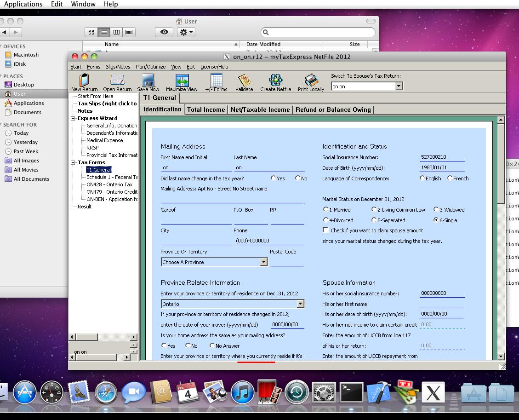Image resolution: width=519 pixels, height=420 pixels.
Task: Expand the Ontario province of residence dropdown
Action: coord(300,304)
